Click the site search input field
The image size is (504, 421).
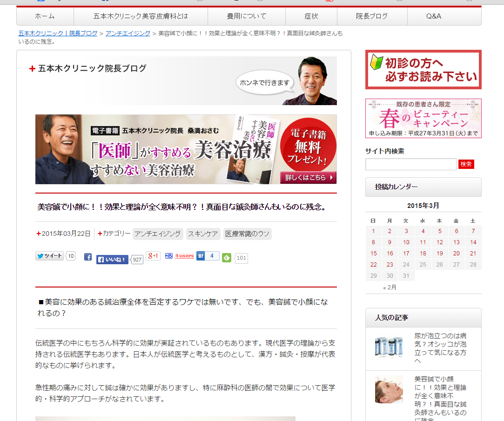pyautogui.click(x=410, y=164)
